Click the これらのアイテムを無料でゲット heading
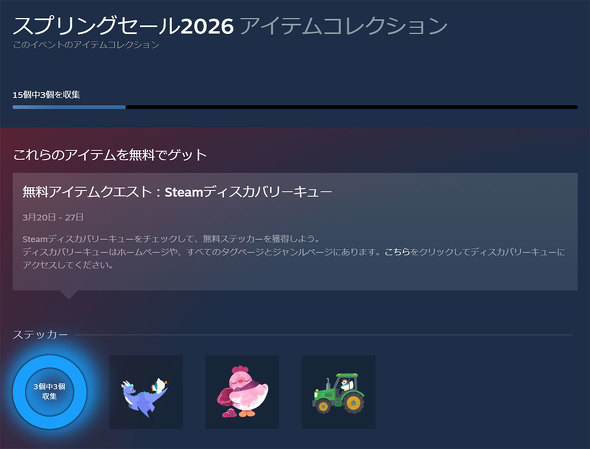This screenshot has width=590, height=449. 110,155
